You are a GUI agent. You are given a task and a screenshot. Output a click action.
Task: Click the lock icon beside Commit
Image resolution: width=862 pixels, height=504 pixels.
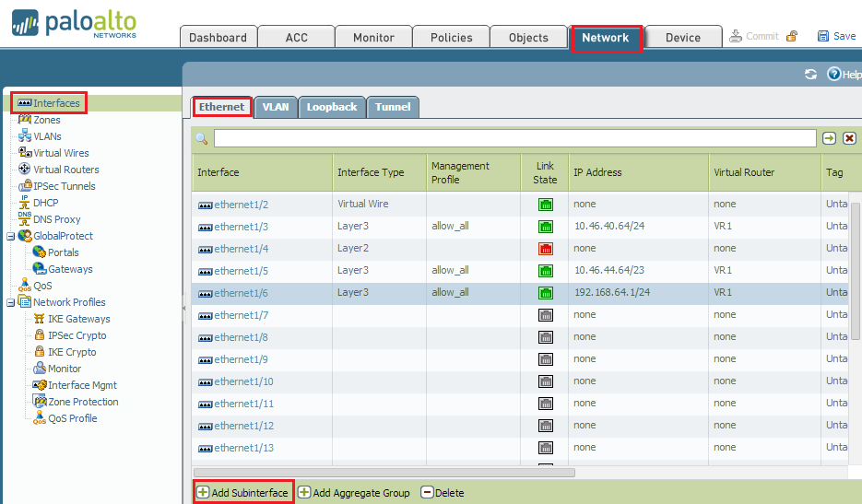click(792, 37)
